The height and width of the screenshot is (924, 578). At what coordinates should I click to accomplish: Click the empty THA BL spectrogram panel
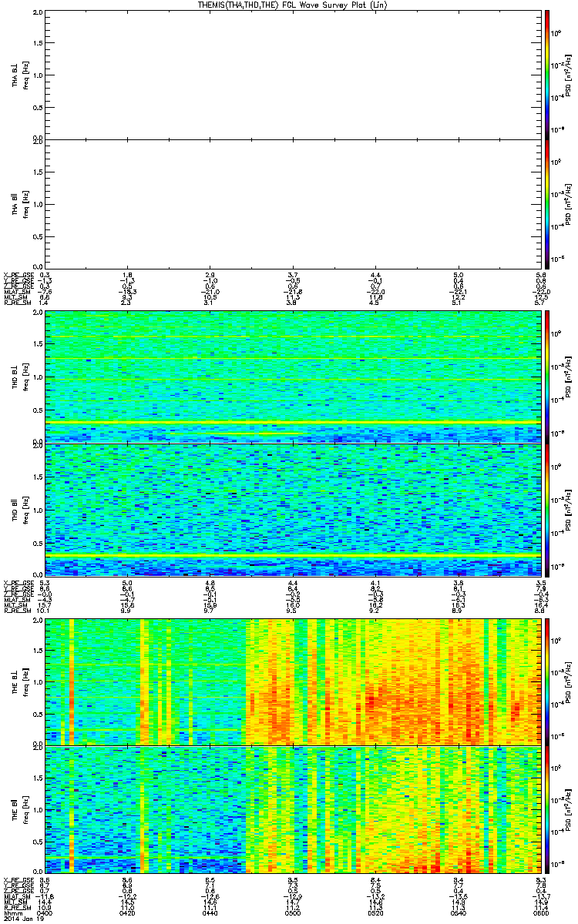click(x=293, y=75)
